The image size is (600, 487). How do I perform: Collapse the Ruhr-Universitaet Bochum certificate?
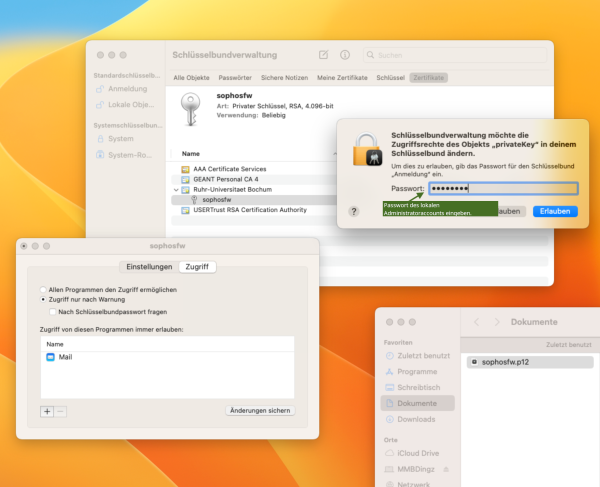click(x=176, y=189)
